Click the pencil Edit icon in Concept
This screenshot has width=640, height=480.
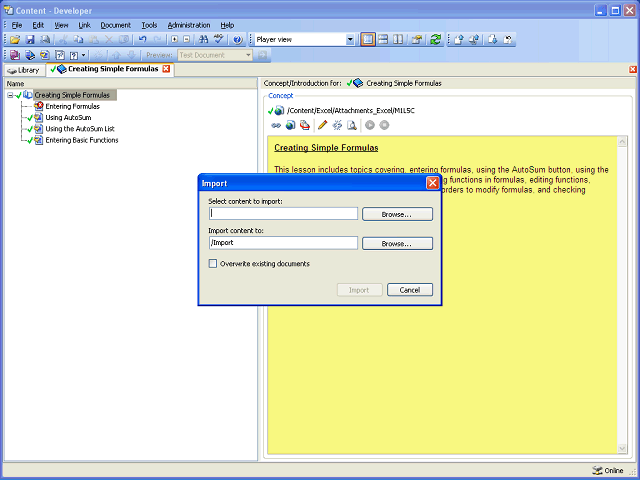click(x=322, y=125)
